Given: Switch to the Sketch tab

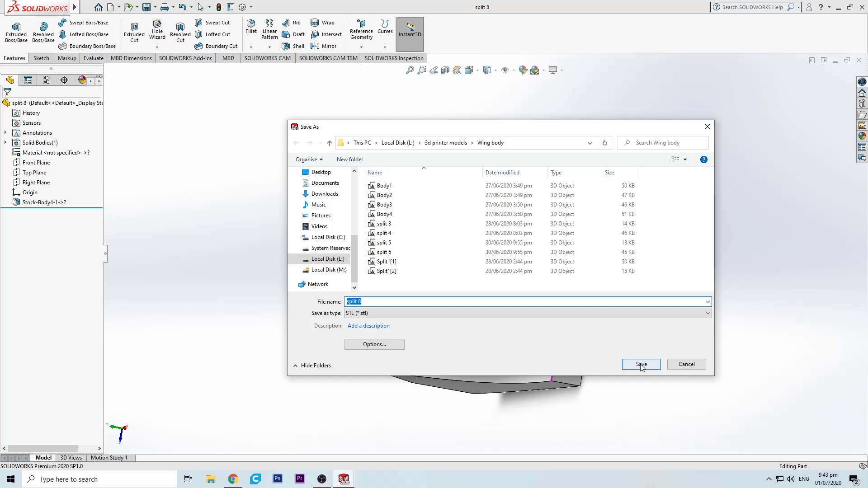Looking at the screenshot, I should tap(41, 58).
